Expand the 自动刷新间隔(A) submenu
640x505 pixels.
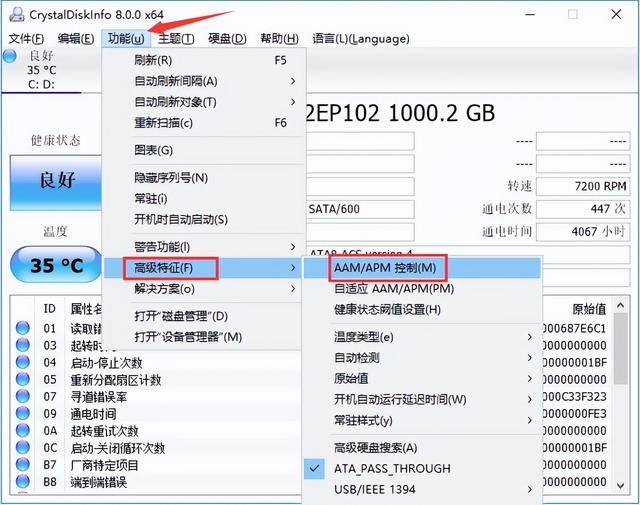(x=203, y=81)
